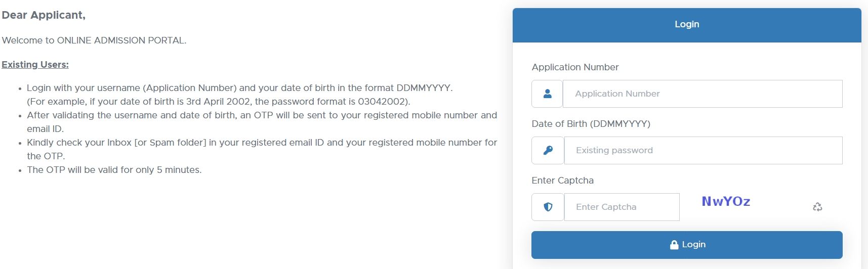Image resolution: width=868 pixels, height=269 pixels.
Task: Click the user icon beside Application Number field
Action: 547,94
